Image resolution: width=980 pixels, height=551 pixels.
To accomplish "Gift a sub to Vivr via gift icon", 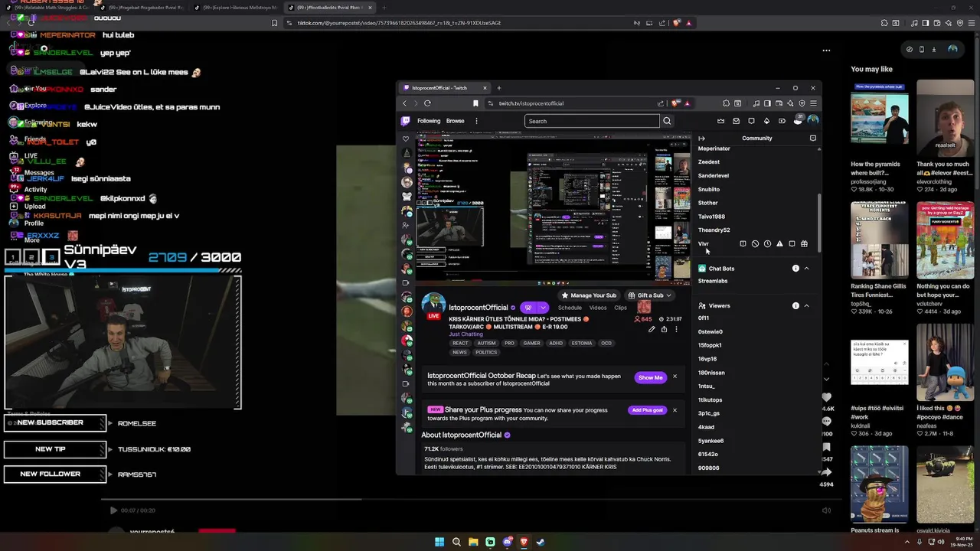I will pyautogui.click(x=804, y=244).
